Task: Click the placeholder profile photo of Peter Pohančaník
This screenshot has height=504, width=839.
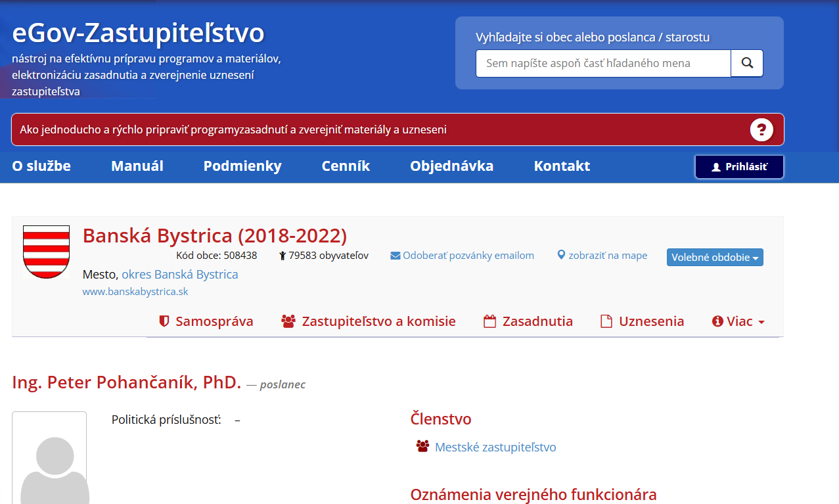Action: coord(49,458)
